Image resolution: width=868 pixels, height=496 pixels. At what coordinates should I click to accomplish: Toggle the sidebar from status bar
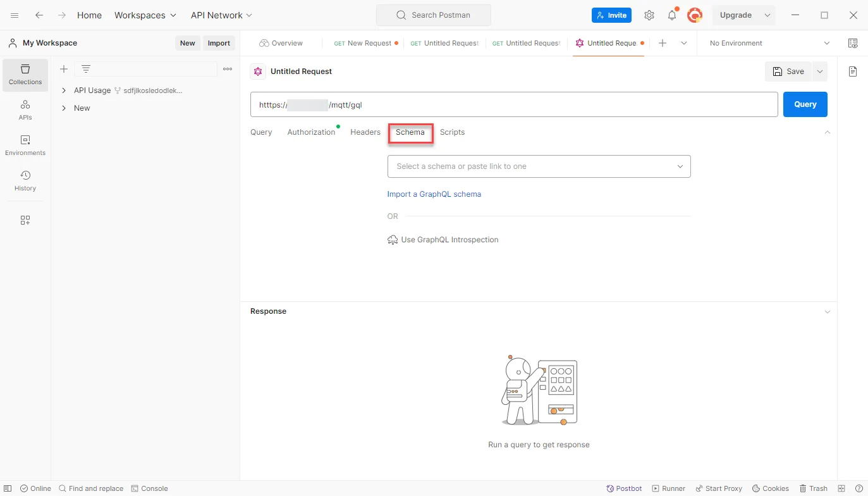coord(8,488)
